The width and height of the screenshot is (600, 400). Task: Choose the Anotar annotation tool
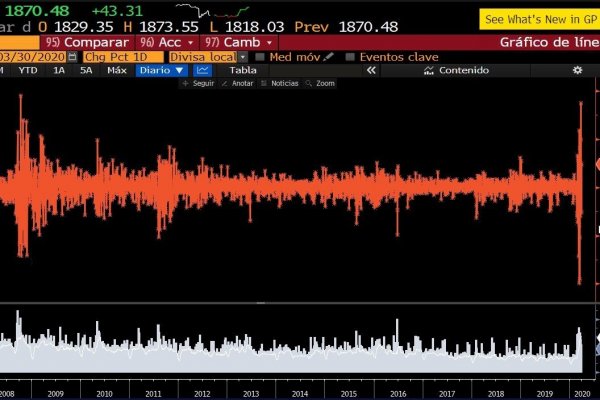237,83
